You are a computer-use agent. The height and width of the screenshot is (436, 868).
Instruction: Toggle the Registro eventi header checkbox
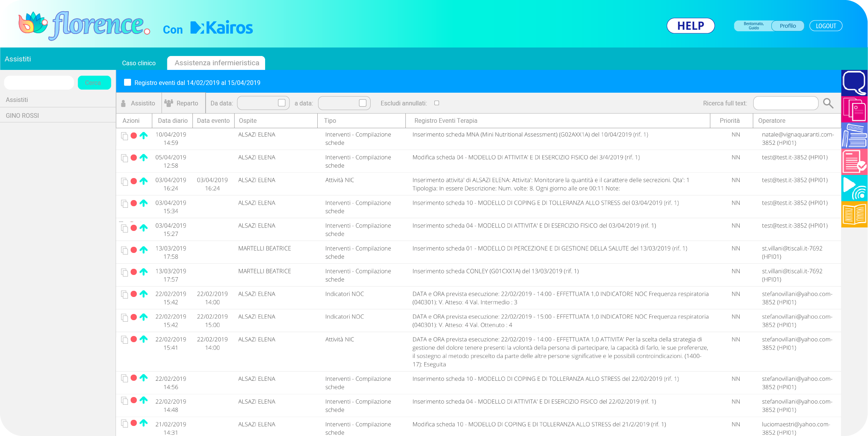coord(128,82)
